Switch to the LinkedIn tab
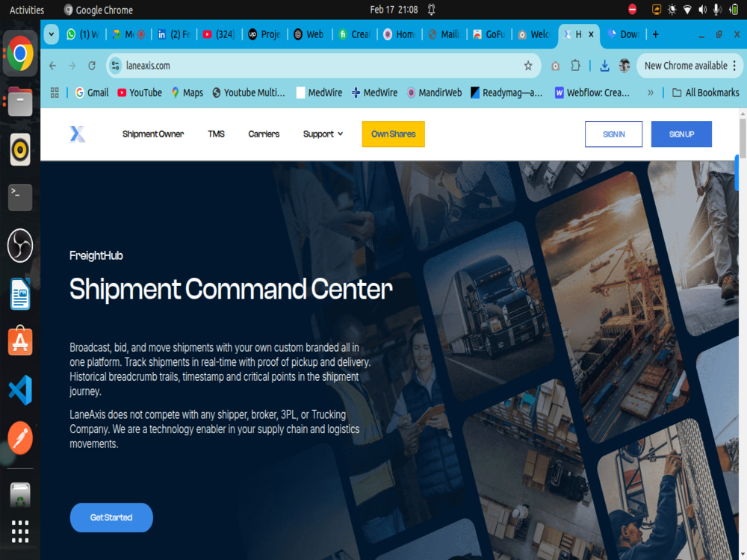Image resolution: width=747 pixels, height=560 pixels. (174, 34)
